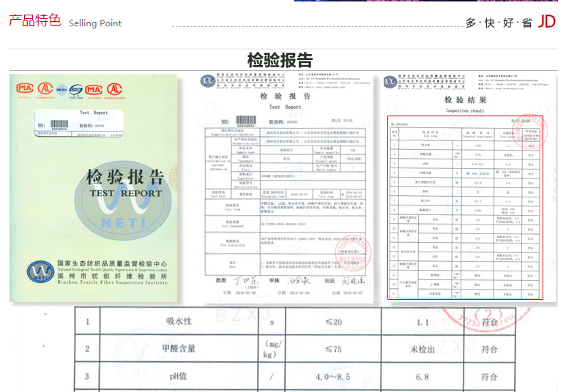Click the red JD logo
Viewport: 566px width, 392px height.
546,22
